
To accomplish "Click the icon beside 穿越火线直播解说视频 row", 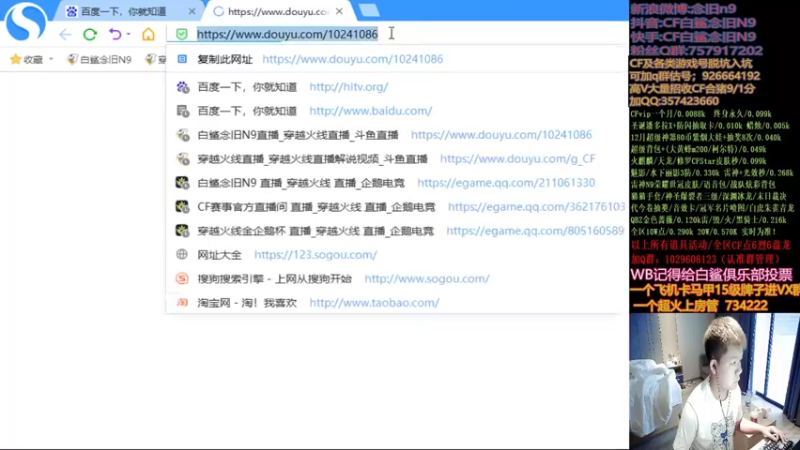I will point(182,159).
